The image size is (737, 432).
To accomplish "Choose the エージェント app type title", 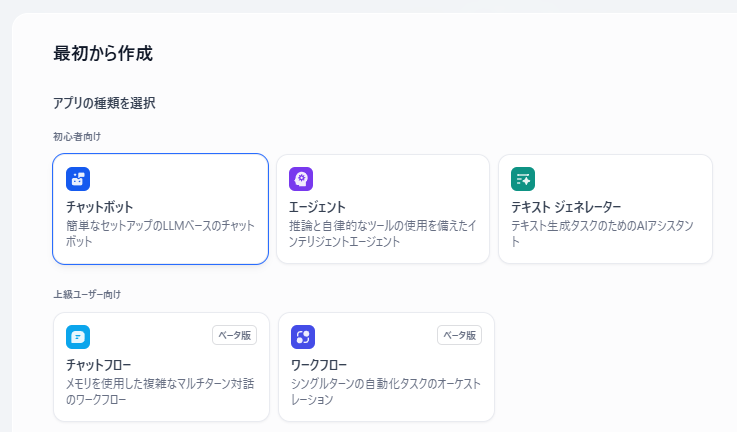I will click(x=317, y=207).
